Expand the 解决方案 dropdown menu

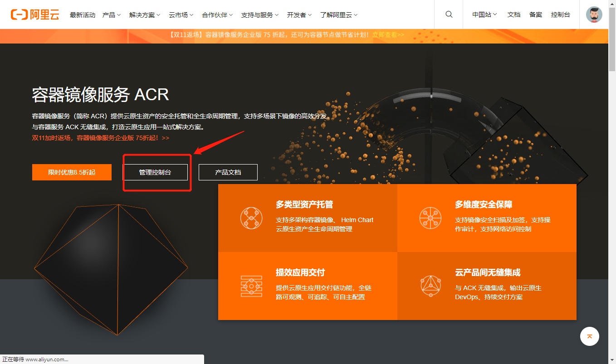pos(145,15)
